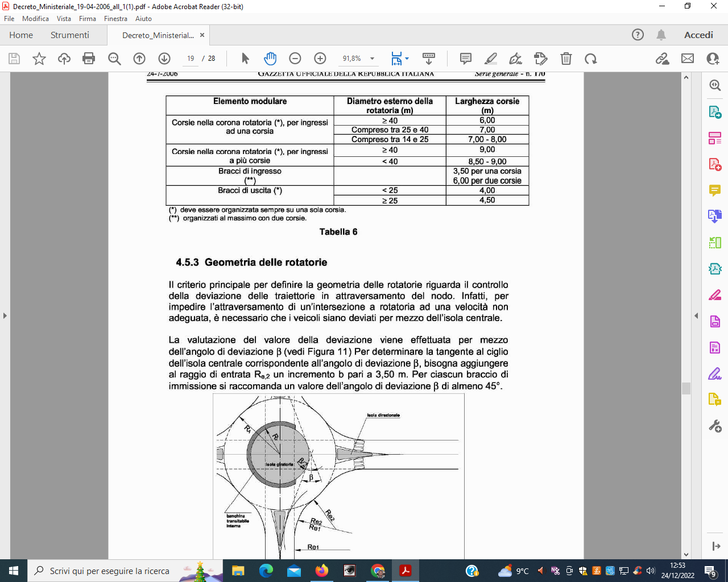This screenshot has width=728, height=582.
Task: Select the highlighter pen tool
Action: [x=491, y=59]
